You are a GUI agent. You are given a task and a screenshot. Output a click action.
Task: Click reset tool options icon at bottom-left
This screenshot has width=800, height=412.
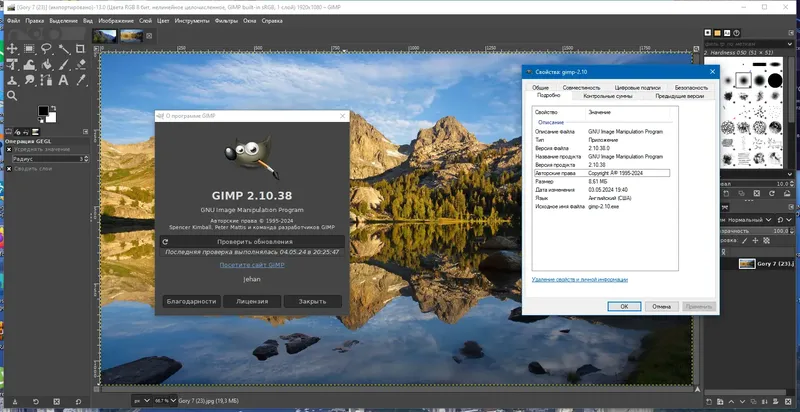(78, 402)
